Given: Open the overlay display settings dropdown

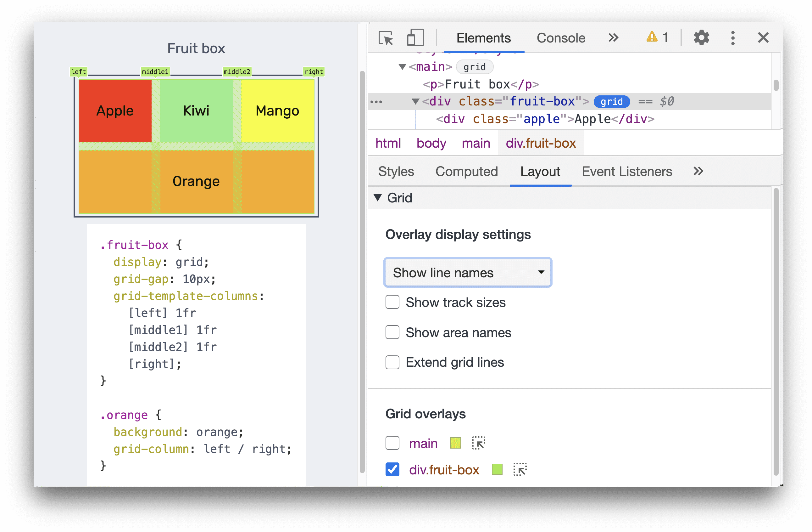Looking at the screenshot, I should tap(467, 273).
